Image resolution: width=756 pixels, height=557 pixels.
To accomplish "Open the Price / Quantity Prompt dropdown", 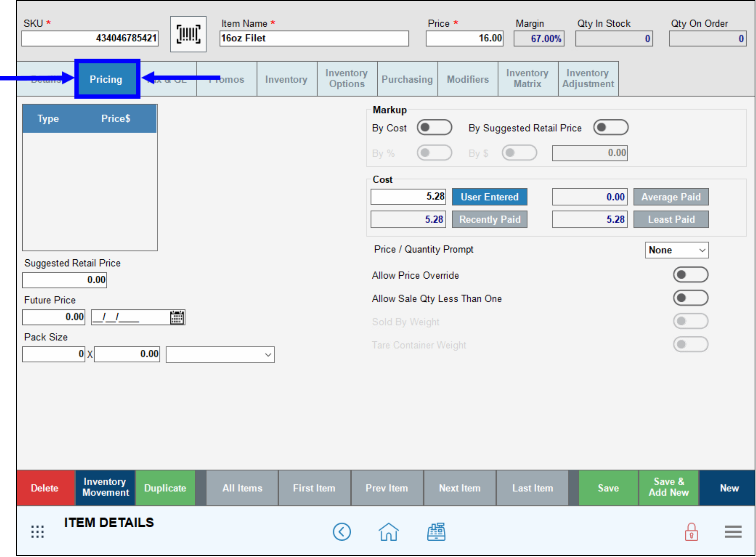I will [x=676, y=250].
